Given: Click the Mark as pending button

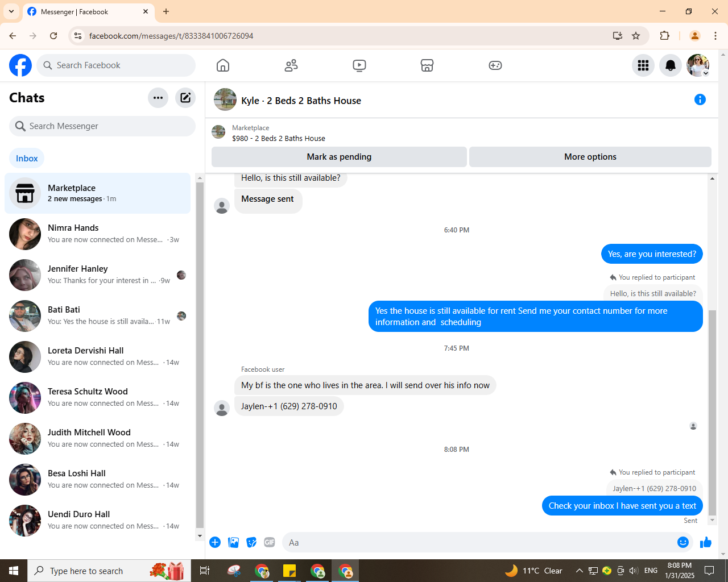Looking at the screenshot, I should 339,157.
